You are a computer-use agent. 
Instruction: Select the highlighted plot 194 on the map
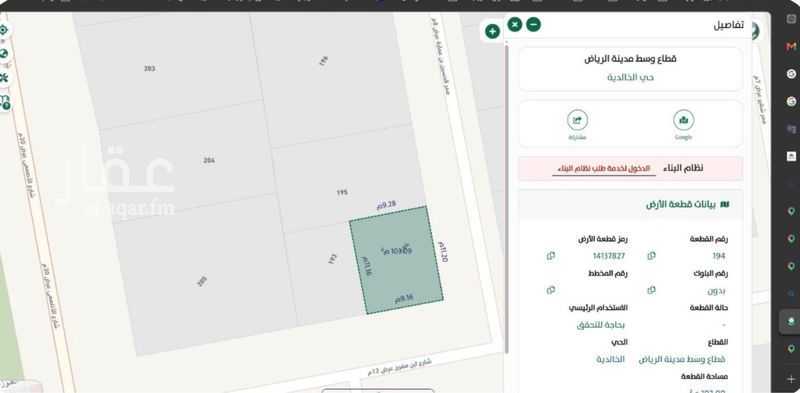click(397, 260)
